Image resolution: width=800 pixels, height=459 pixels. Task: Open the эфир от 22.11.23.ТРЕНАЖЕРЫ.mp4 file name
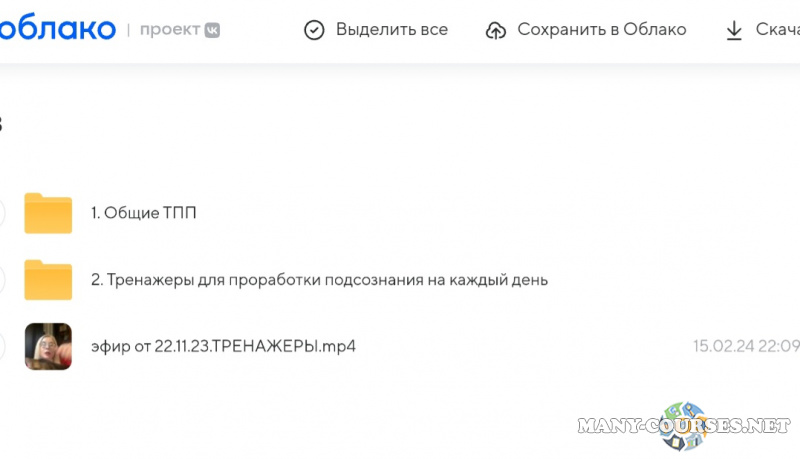coord(223,346)
